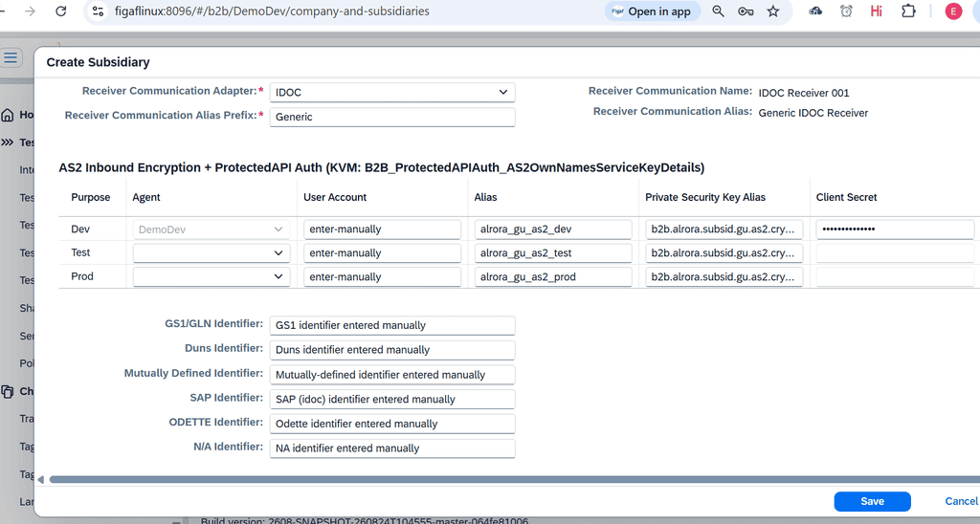Open the zoom magnifier icon in the address bar
The height and width of the screenshot is (524, 980).
coord(718,11)
